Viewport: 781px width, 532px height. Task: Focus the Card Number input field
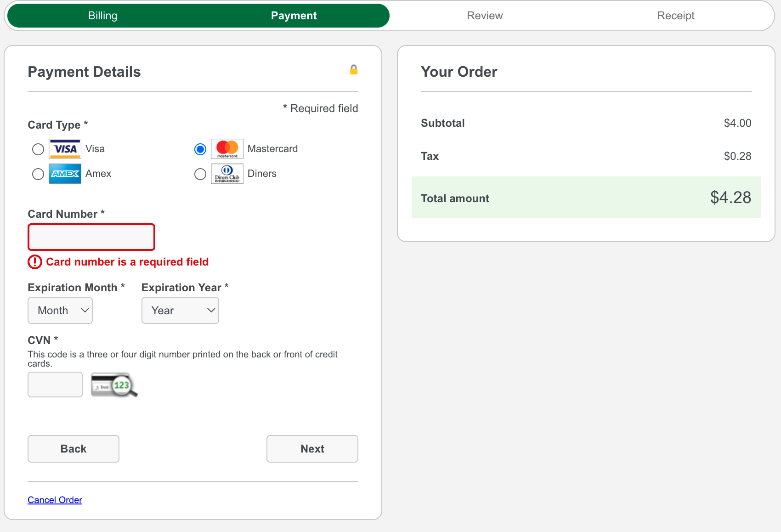point(91,237)
